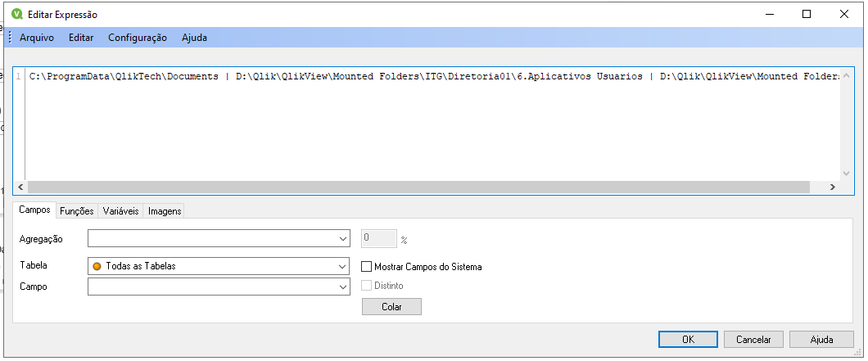Click the QlikView icon in title bar
868x361 pixels.
tap(17, 15)
